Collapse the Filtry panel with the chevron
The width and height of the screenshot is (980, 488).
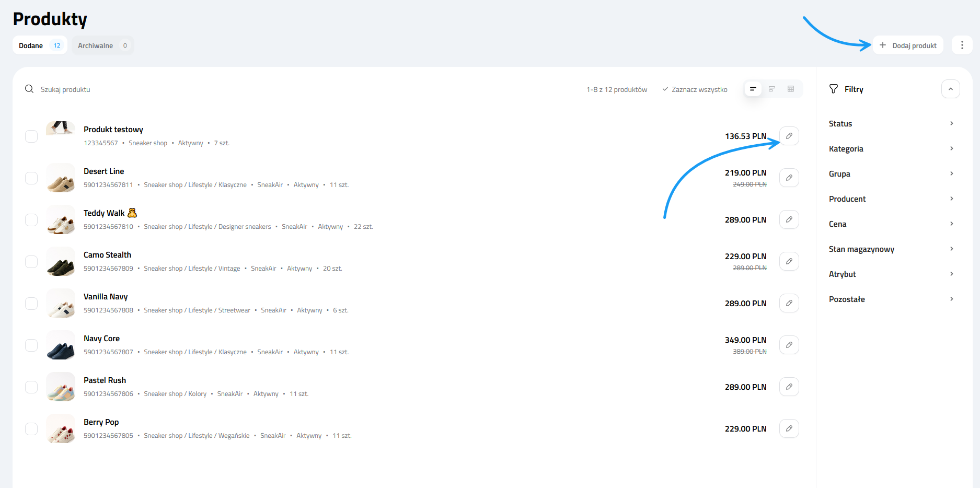point(950,89)
